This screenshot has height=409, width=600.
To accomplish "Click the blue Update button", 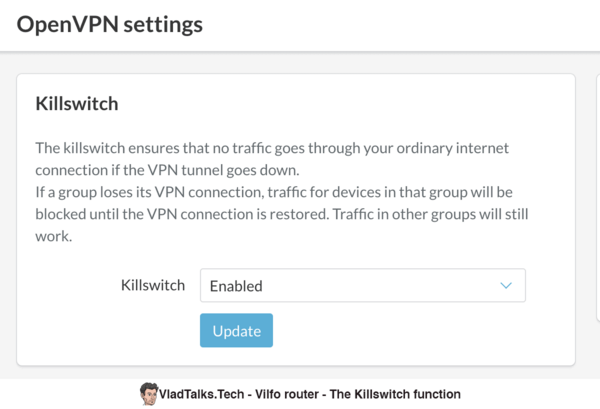I will pyautogui.click(x=236, y=331).
